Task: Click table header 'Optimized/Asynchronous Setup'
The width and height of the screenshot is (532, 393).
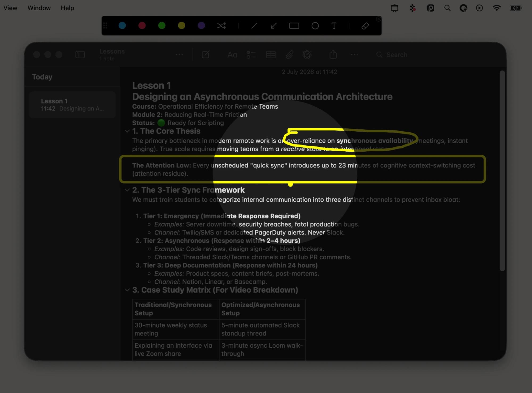Action: point(262,309)
